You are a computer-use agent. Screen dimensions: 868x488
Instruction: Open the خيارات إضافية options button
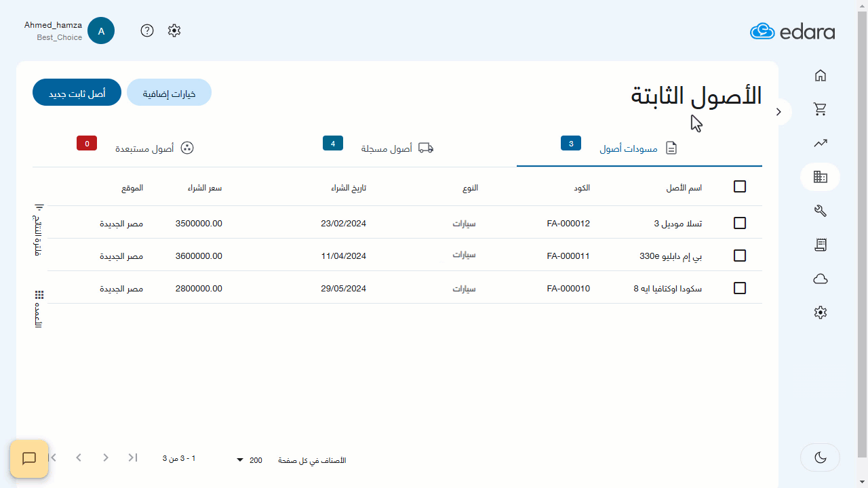(x=169, y=93)
